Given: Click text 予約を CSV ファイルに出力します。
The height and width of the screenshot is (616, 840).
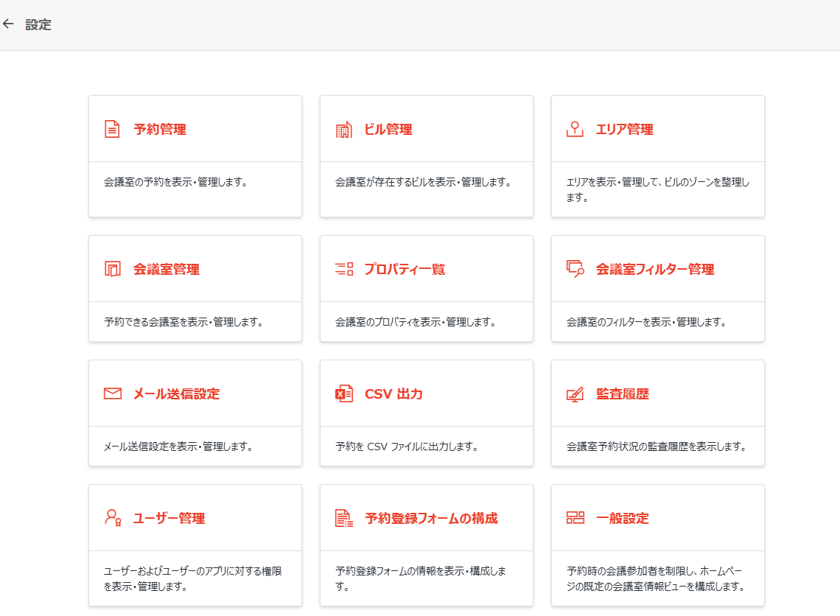Looking at the screenshot, I should coord(407,447).
